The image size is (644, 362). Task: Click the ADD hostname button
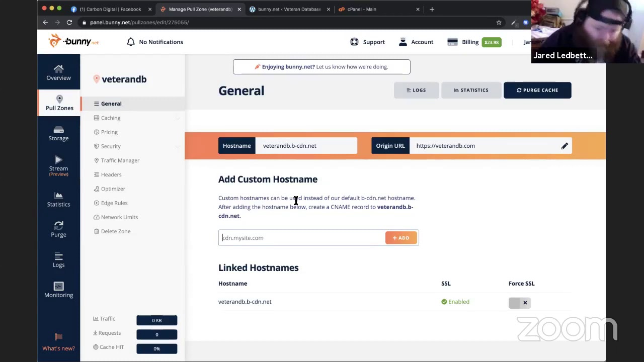(x=401, y=238)
